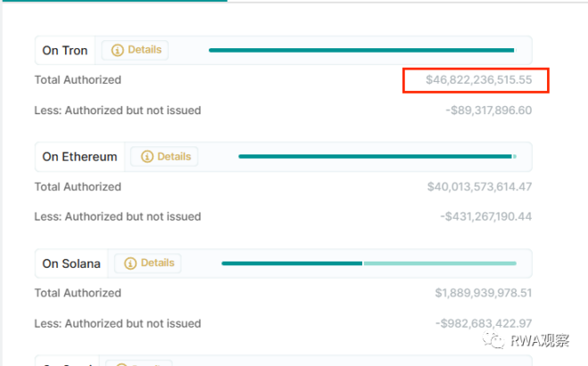Click the light green Solana bar segment
Screen dimensions: 588x366
440,263
